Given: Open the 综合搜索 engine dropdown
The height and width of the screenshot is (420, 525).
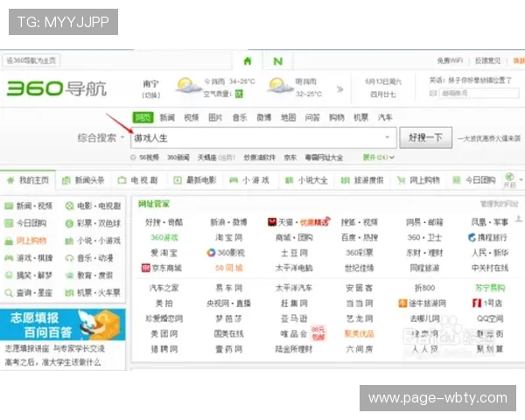Looking at the screenshot, I should point(101,137).
